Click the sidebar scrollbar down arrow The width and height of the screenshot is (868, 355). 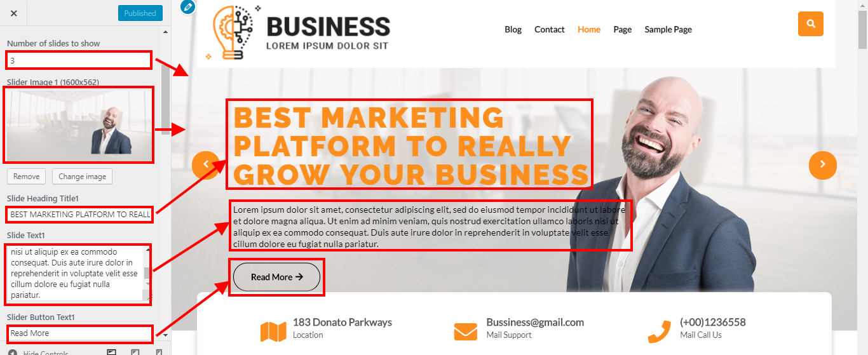(x=166, y=335)
